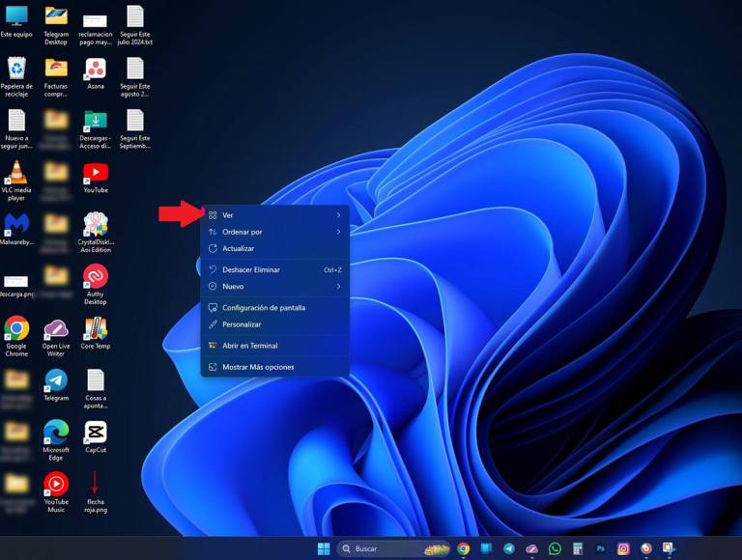Viewport: 742px width, 560px height.
Task: Choose Deshacer Eliminar in the context menu
Action: pos(275,269)
